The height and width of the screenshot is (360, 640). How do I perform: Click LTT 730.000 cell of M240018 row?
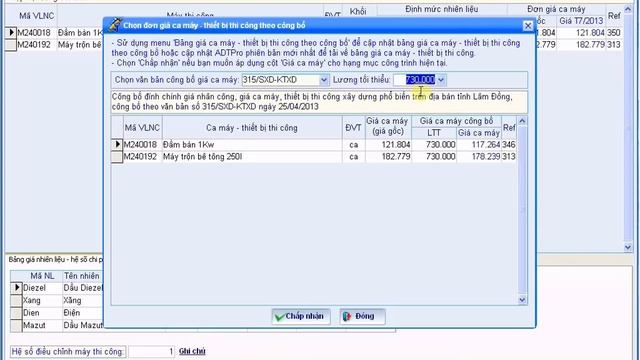click(x=434, y=144)
